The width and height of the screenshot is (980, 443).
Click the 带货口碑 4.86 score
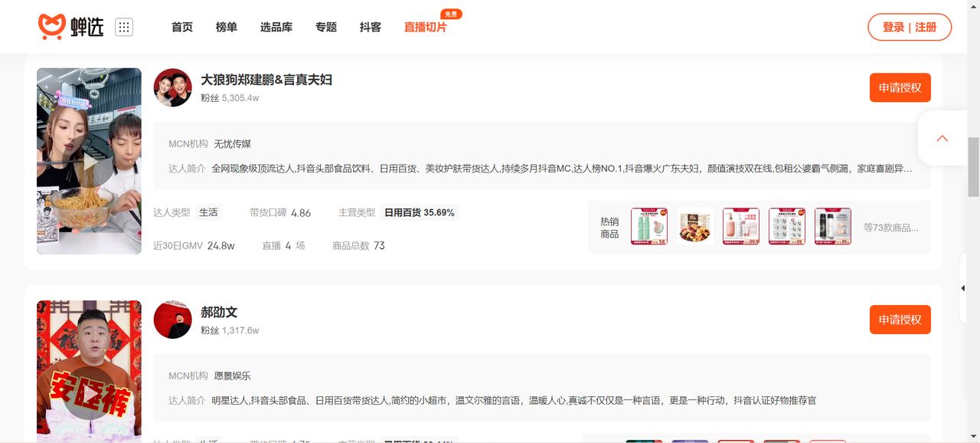point(280,212)
